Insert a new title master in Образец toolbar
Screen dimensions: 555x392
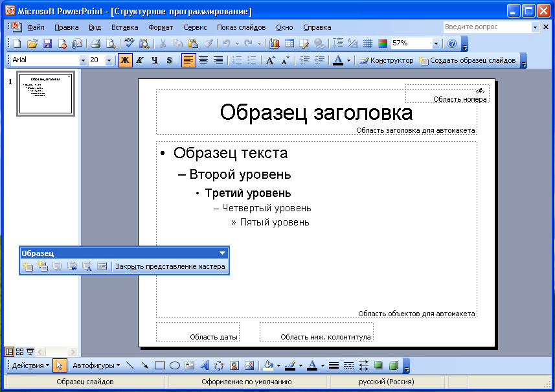coord(43,266)
